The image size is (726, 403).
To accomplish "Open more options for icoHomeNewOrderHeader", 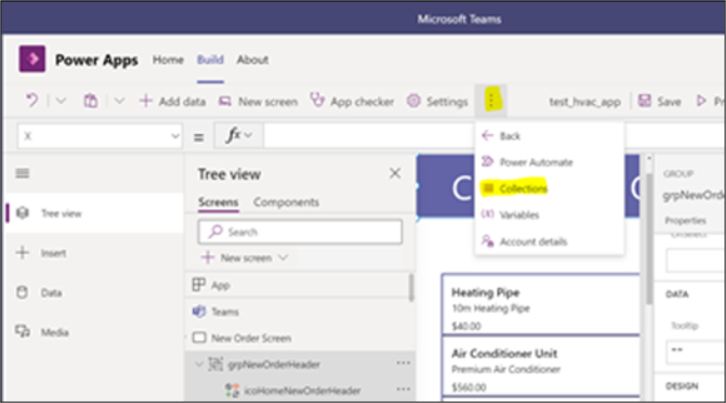I will pyautogui.click(x=403, y=390).
